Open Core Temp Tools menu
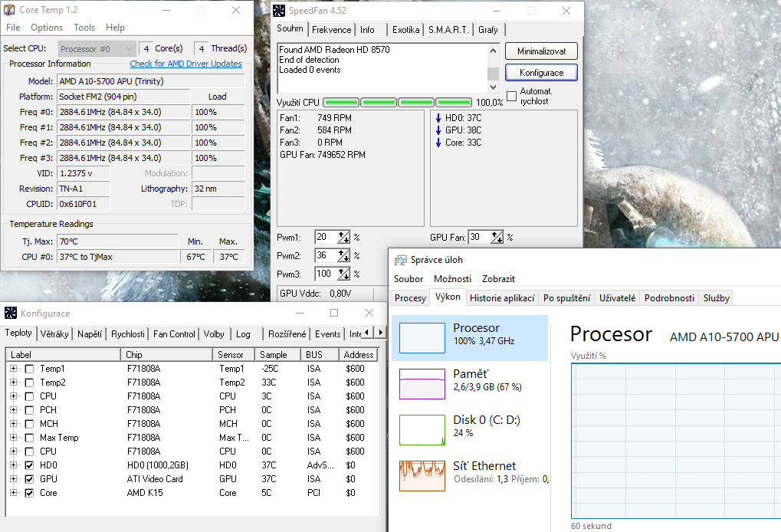Image resolution: width=781 pixels, height=532 pixels. [84, 28]
